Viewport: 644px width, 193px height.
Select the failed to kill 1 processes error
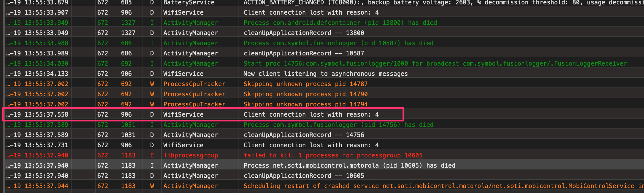333,156
